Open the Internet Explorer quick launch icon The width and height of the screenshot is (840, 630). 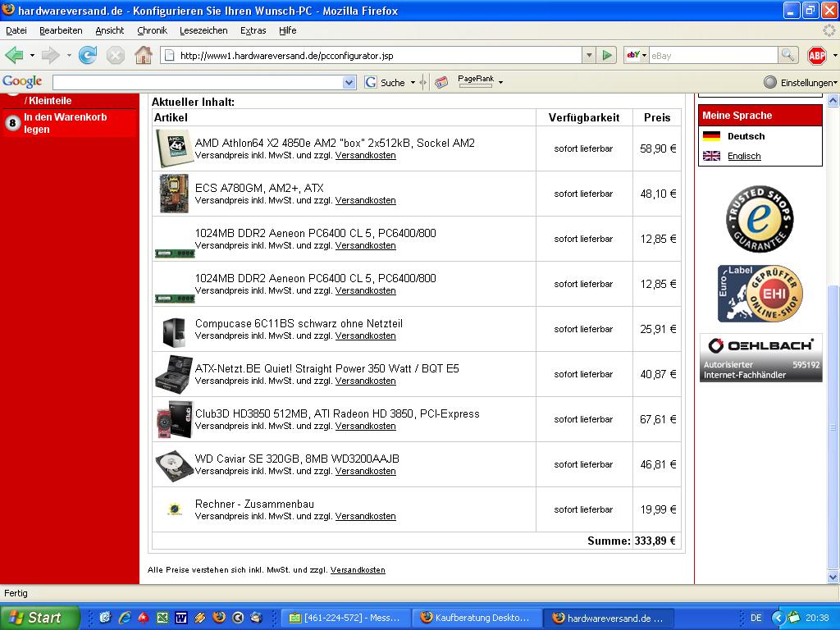(125, 618)
